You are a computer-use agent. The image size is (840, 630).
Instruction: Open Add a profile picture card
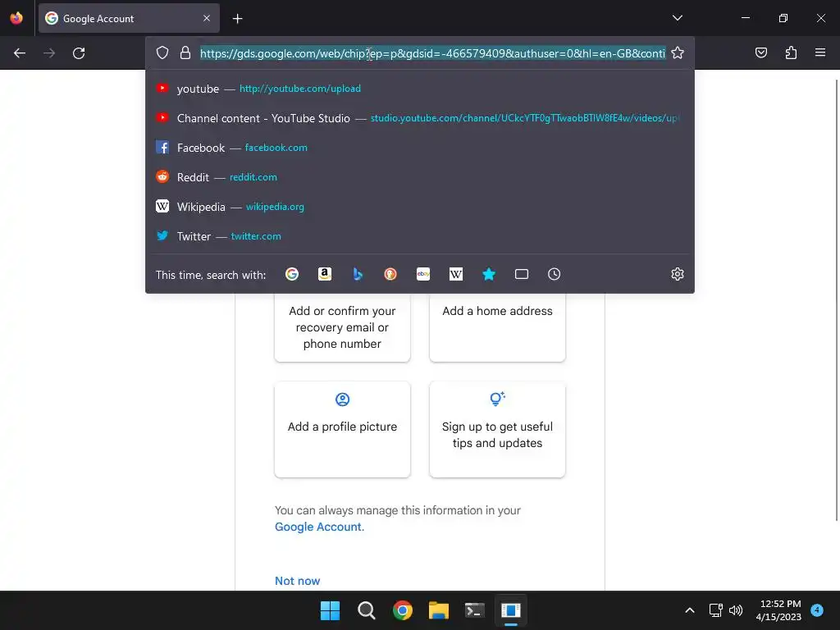[x=342, y=429]
